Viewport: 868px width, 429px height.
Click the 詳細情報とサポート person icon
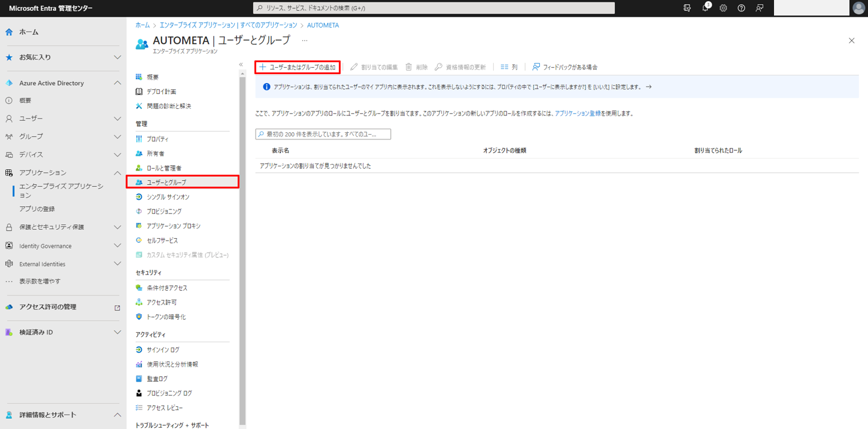[x=9, y=415]
